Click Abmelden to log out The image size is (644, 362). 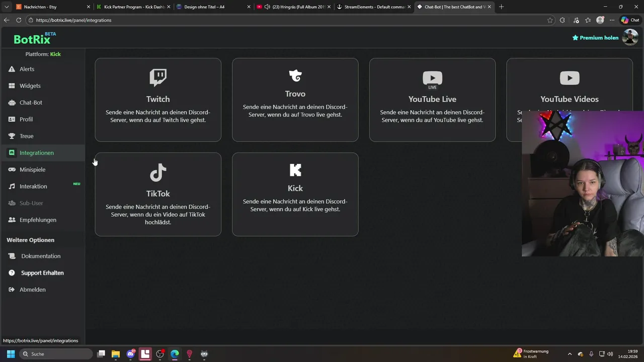[42, 290]
